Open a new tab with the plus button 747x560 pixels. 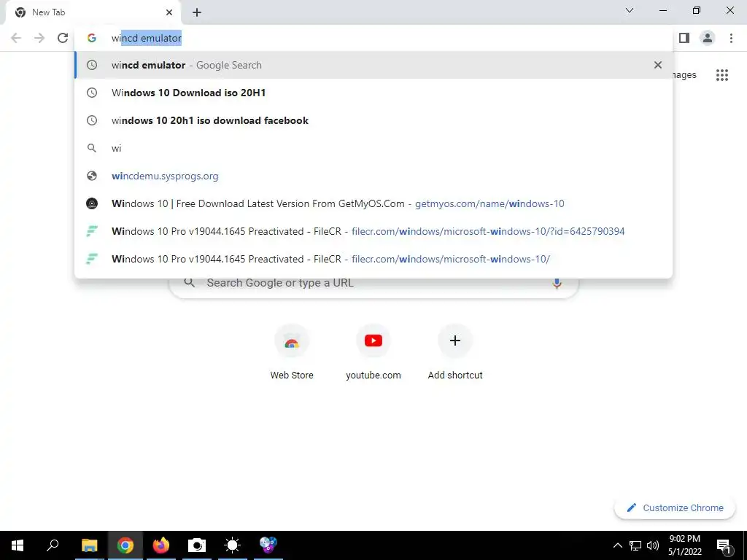pos(197,13)
